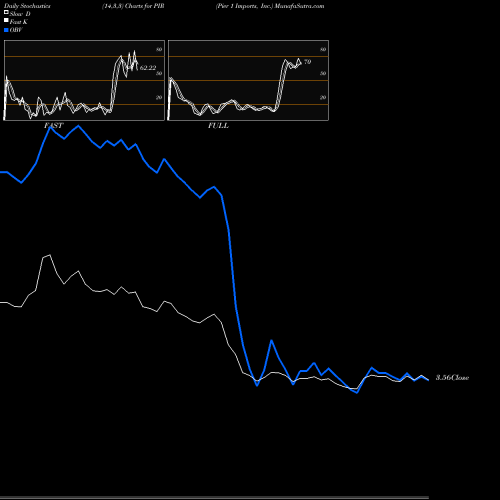Screen dimensions: 500x500
Task: Click the 'Slow D' legend text
Action: pyautogui.click(x=20, y=14)
